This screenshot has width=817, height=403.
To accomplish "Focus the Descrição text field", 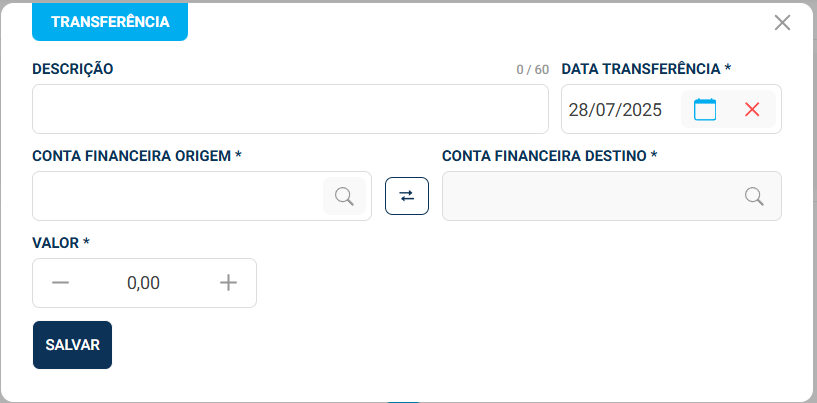I will coord(290,109).
